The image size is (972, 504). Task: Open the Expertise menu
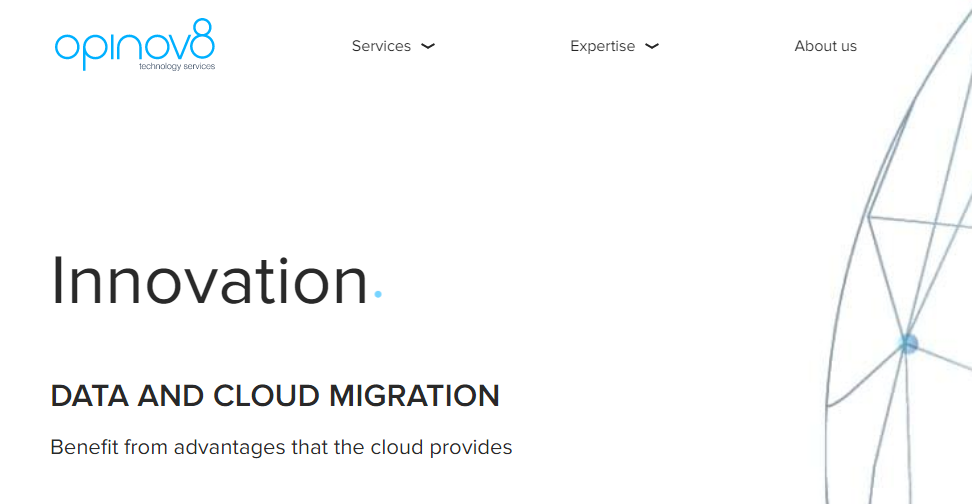603,46
